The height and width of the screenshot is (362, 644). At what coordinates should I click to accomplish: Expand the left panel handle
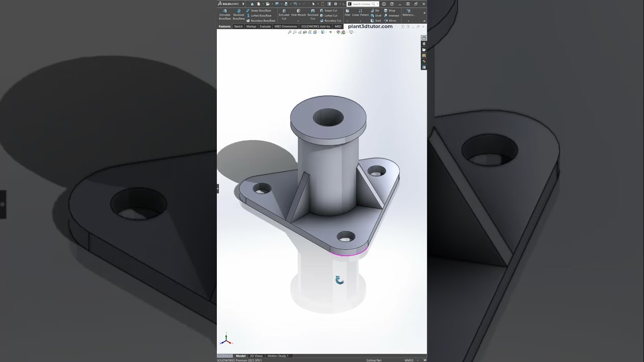[x=217, y=189]
